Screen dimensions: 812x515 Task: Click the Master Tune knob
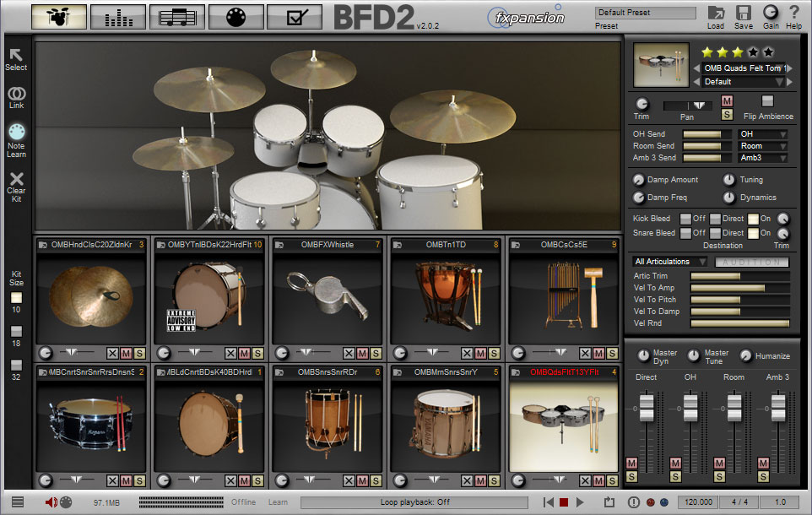(693, 356)
